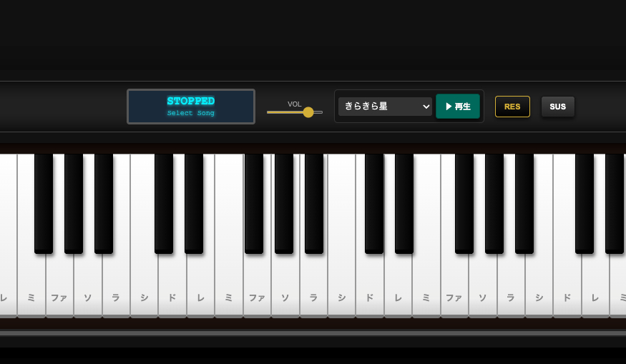
Task: Play the leftmost シ white key
Action: tap(144, 285)
